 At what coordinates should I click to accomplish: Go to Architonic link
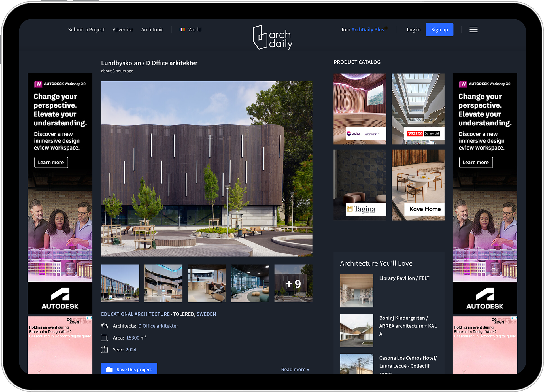152,30
